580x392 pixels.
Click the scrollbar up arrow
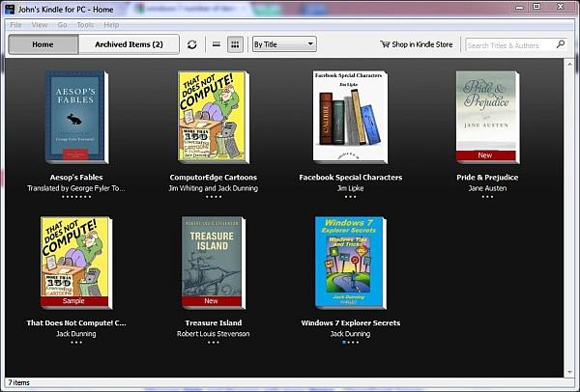(569, 65)
